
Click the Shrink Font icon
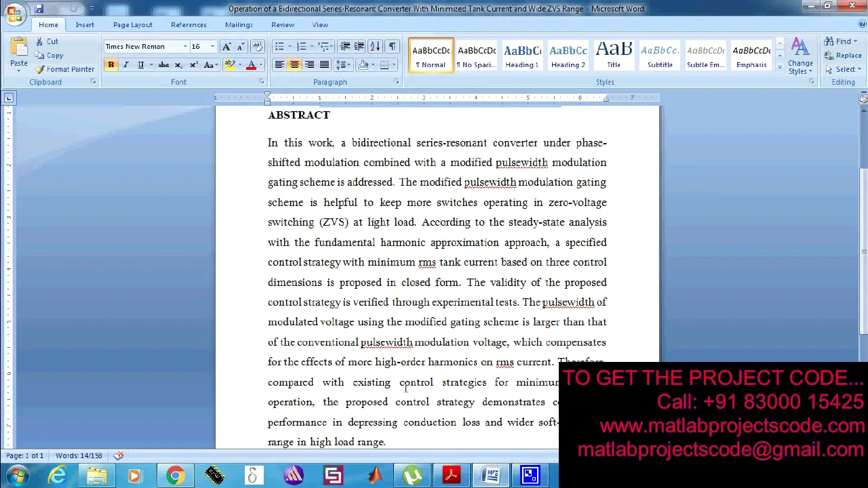point(240,47)
